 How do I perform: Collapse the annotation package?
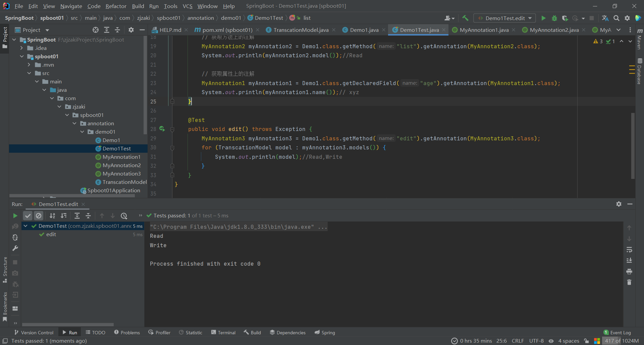(x=74, y=123)
